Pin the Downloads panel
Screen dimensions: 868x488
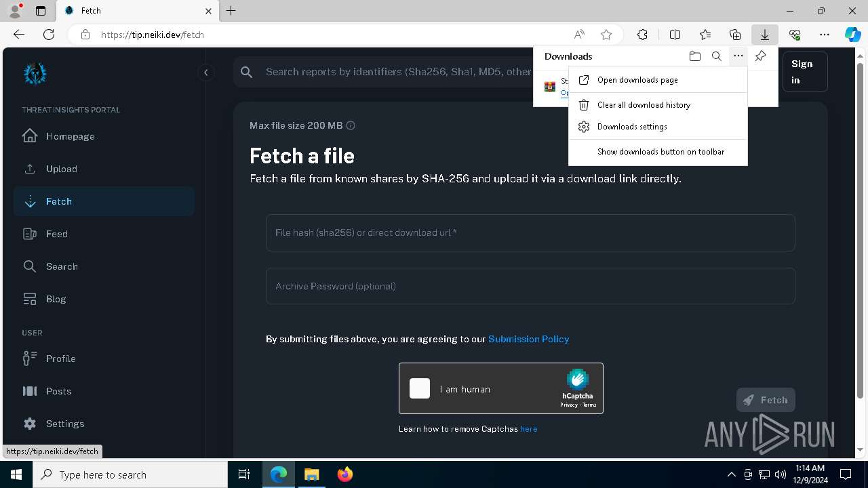pos(760,56)
